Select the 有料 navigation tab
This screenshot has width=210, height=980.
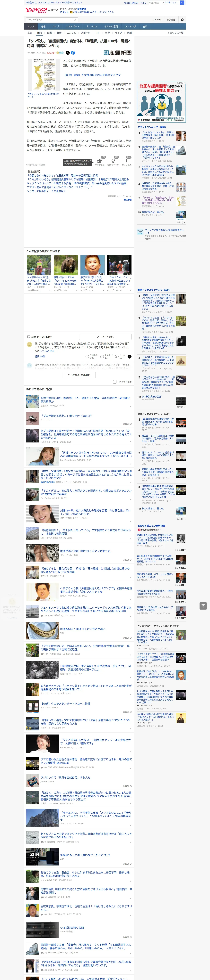click(145, 27)
